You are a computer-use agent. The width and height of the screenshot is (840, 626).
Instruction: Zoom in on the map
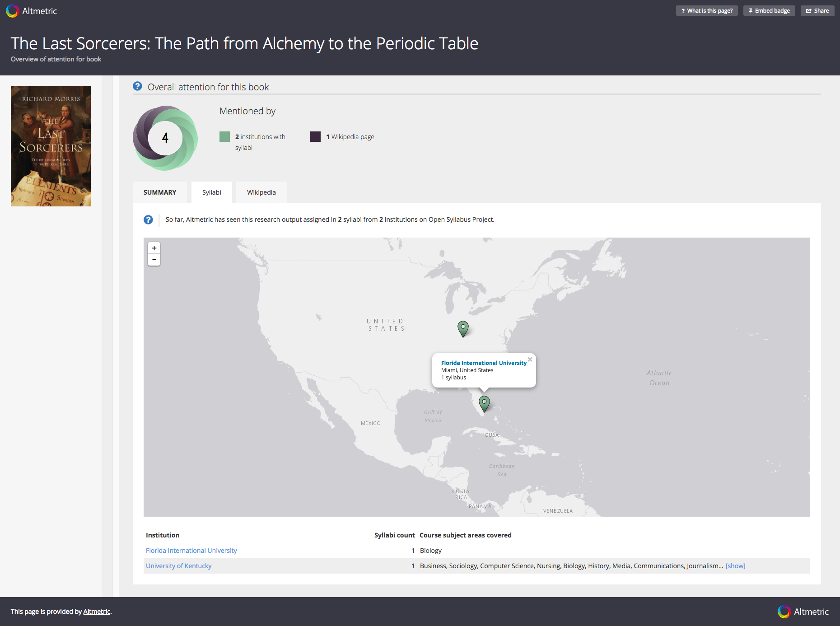pos(154,248)
